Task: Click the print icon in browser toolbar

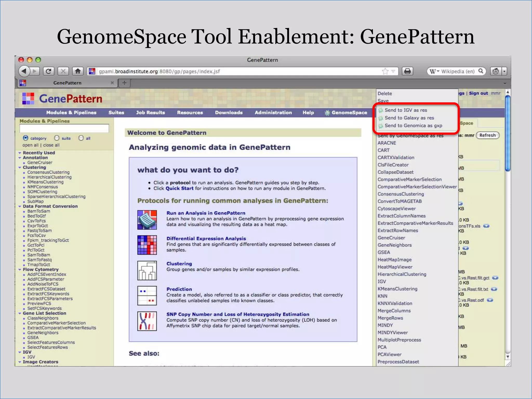Action: tap(408, 71)
